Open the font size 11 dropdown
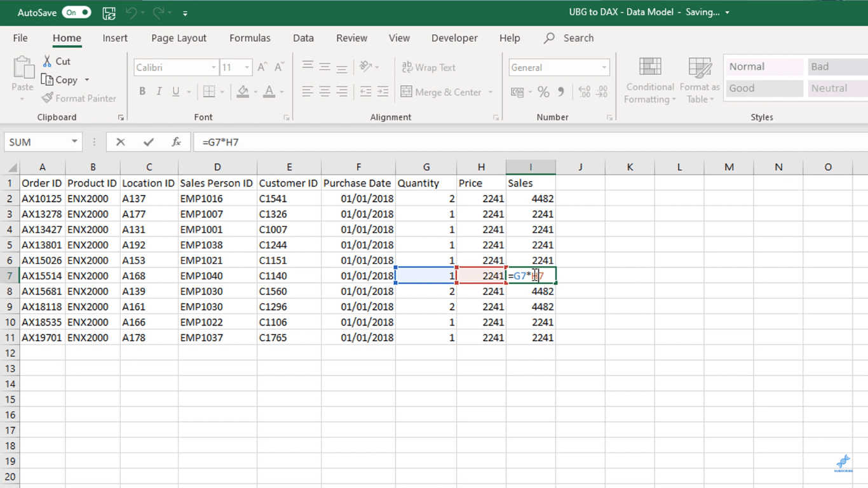Viewport: 868px width, 488px height. click(247, 67)
